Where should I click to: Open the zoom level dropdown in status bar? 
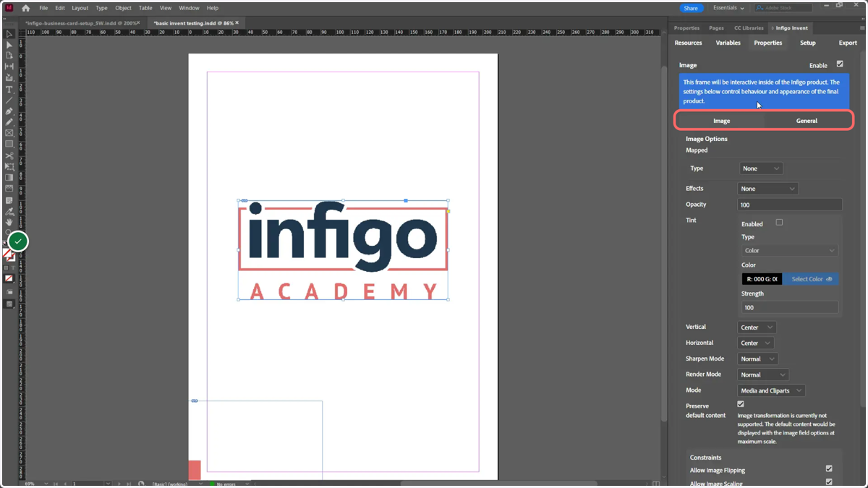point(45,484)
